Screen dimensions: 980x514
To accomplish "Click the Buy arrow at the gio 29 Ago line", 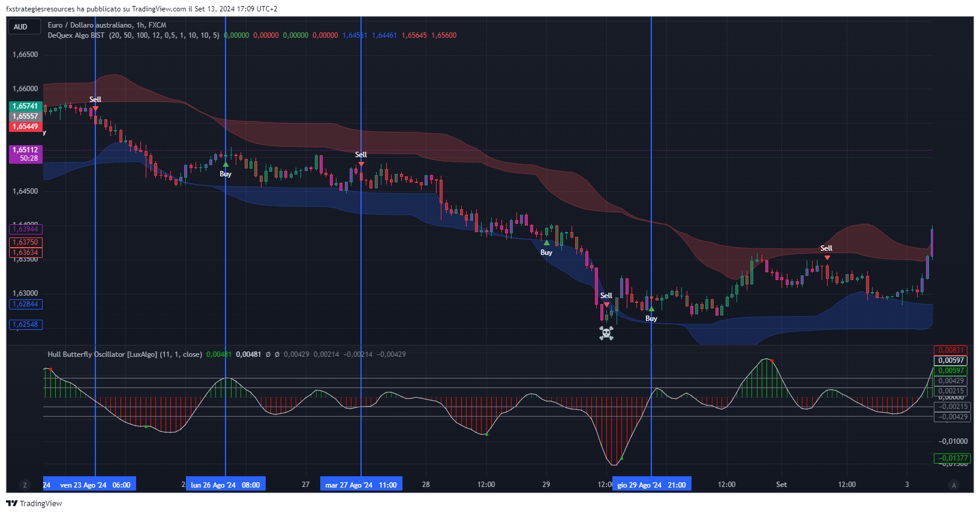I will tap(651, 309).
